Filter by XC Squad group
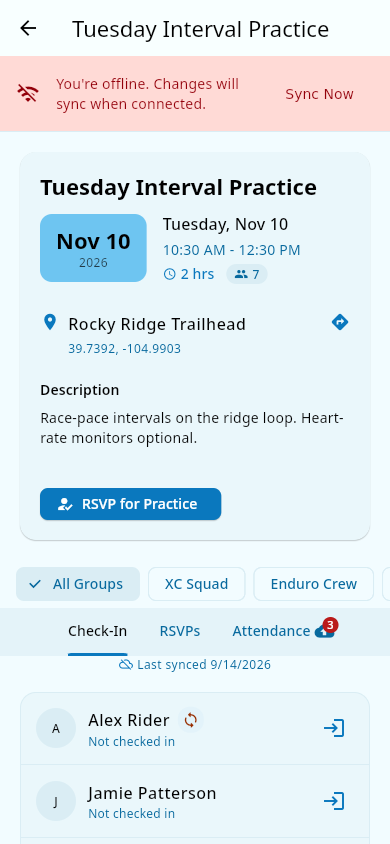The height and width of the screenshot is (844, 390). 196,584
